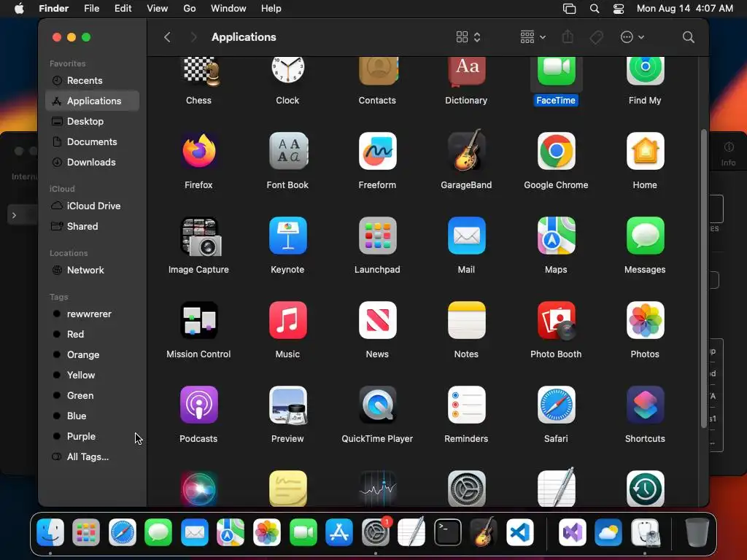
Task: Open the File menu
Action: click(x=91, y=9)
